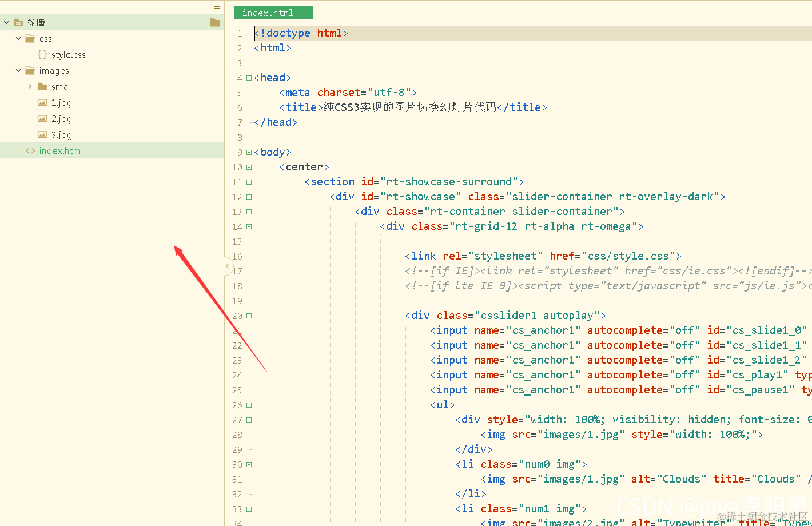Click the index.html code file icon

30,151
